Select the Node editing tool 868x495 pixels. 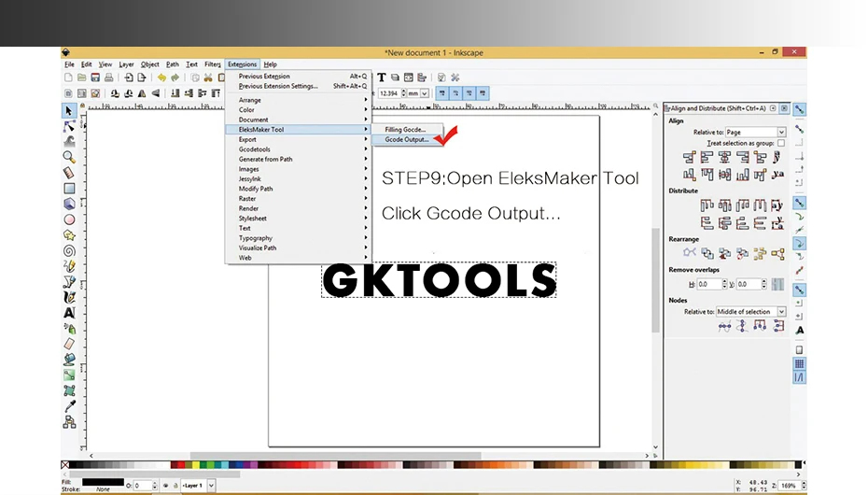[x=69, y=126]
